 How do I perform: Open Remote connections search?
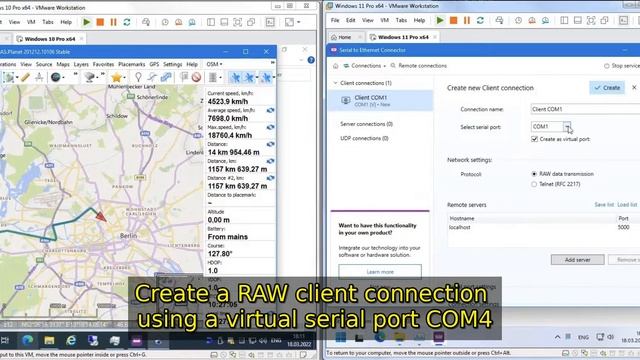418,66
